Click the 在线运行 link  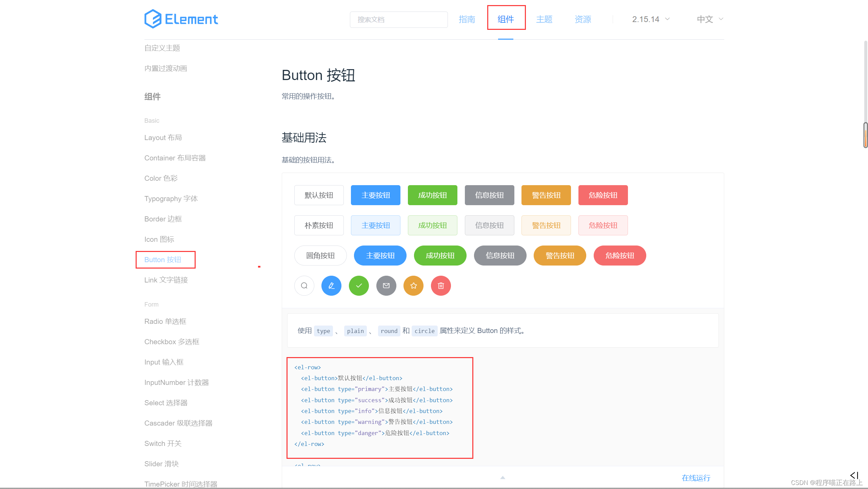click(x=696, y=478)
